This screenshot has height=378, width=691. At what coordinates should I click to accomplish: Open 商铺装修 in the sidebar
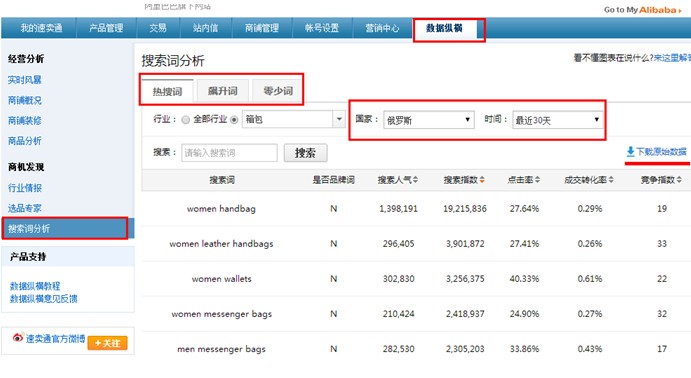point(24,120)
